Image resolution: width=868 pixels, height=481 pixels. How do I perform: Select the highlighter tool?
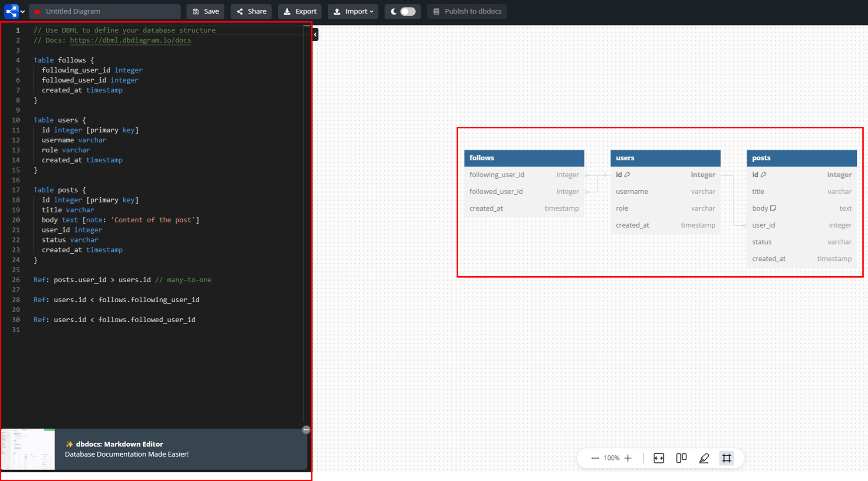coord(704,458)
